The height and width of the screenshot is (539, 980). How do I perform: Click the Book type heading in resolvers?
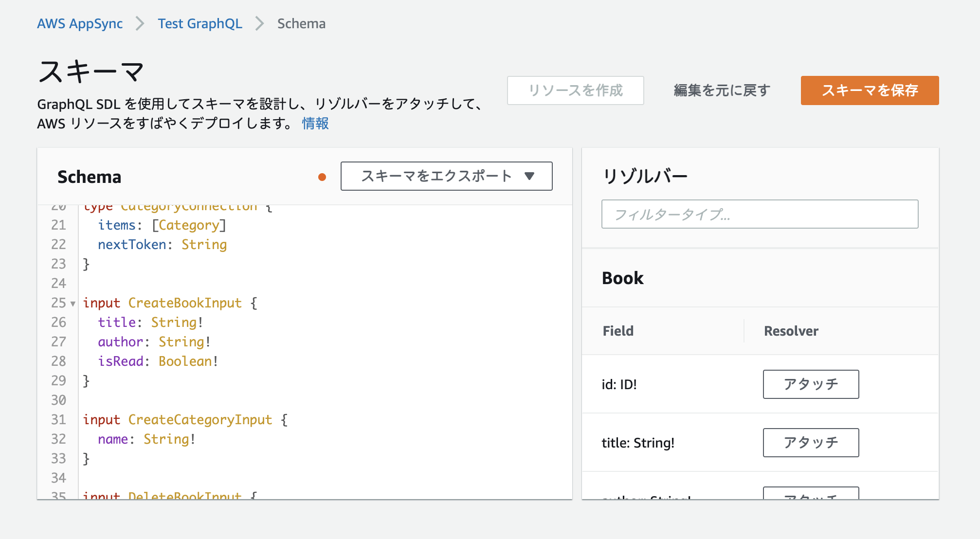coord(622,278)
